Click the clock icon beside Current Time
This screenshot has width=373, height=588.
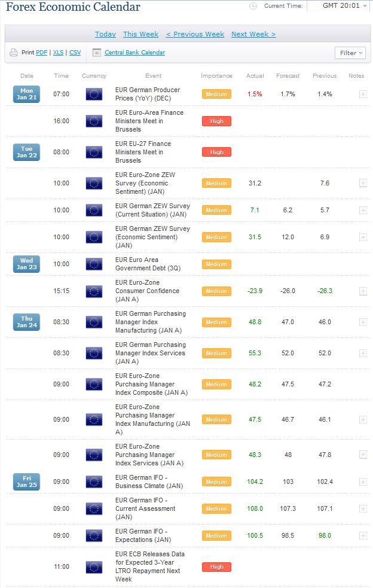coord(253,6)
